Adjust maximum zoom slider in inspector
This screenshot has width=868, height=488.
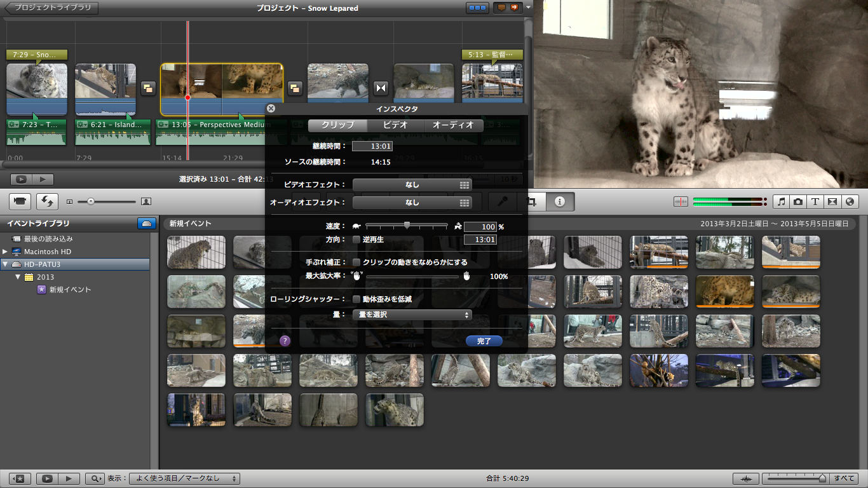point(412,276)
